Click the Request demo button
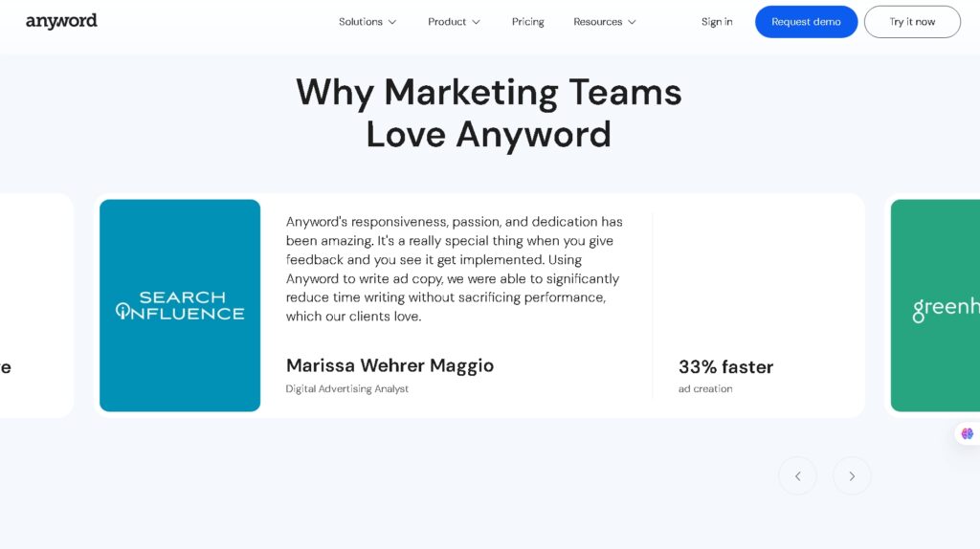 coord(806,22)
